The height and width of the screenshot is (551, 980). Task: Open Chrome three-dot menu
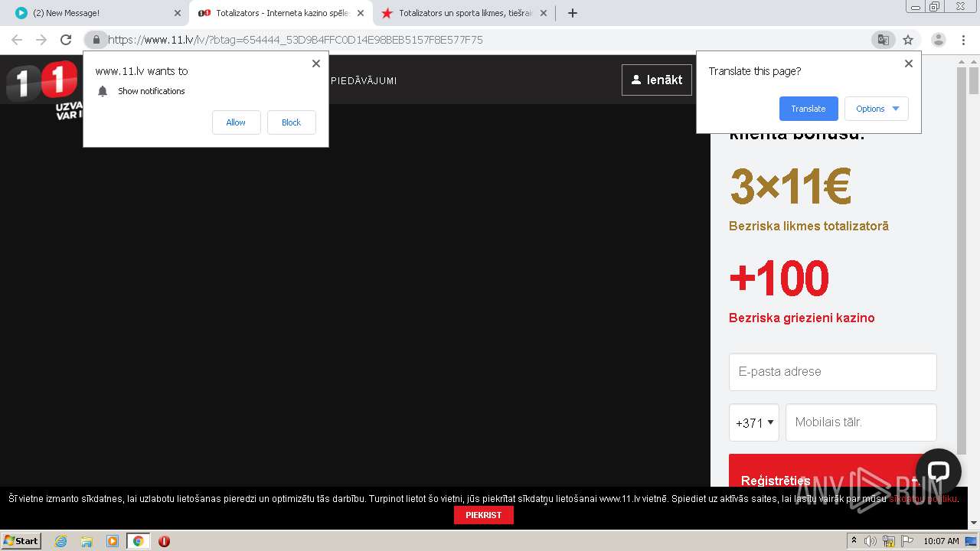click(963, 40)
